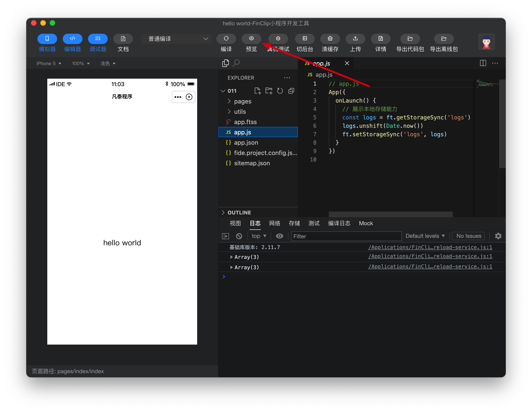Toggle the 模拟器 simulator panel

click(x=47, y=38)
